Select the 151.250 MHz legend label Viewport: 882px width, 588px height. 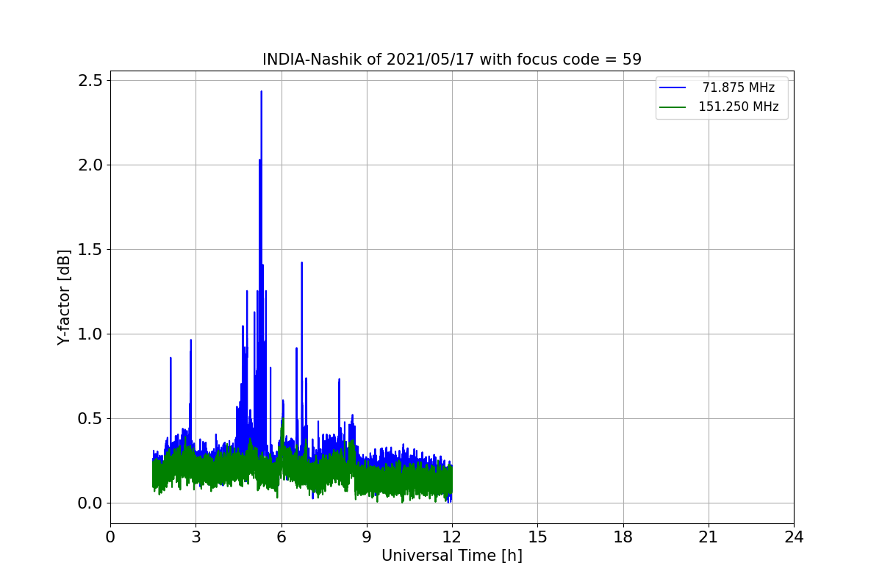(739, 107)
